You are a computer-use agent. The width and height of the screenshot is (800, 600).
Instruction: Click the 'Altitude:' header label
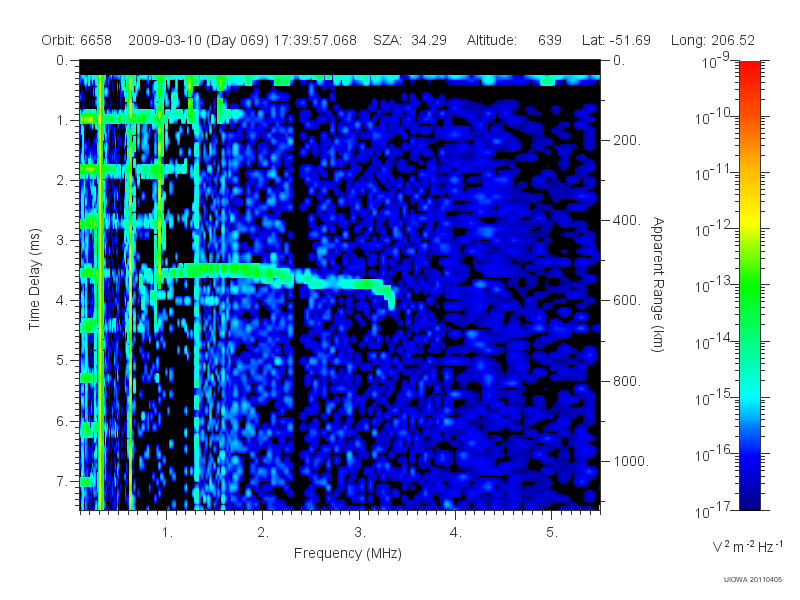click(x=492, y=40)
